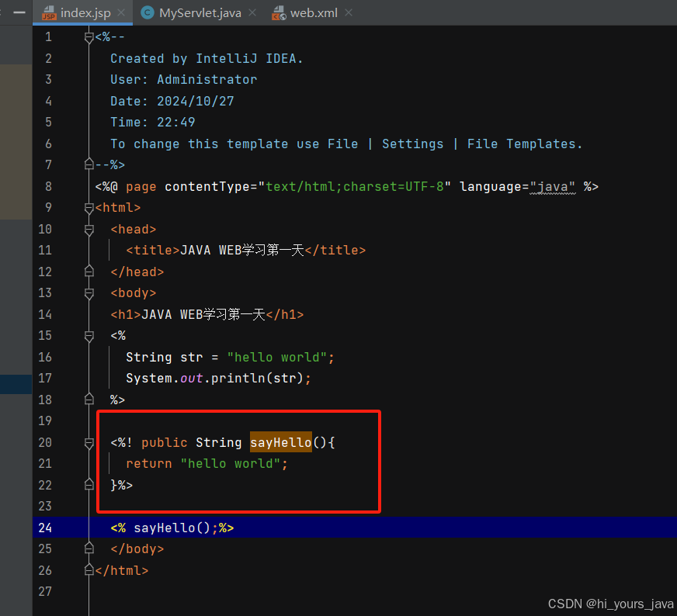Viewport: 677px width, 616px height.
Task: Hide the side panel with minimize dash icon
Action: click(19, 12)
